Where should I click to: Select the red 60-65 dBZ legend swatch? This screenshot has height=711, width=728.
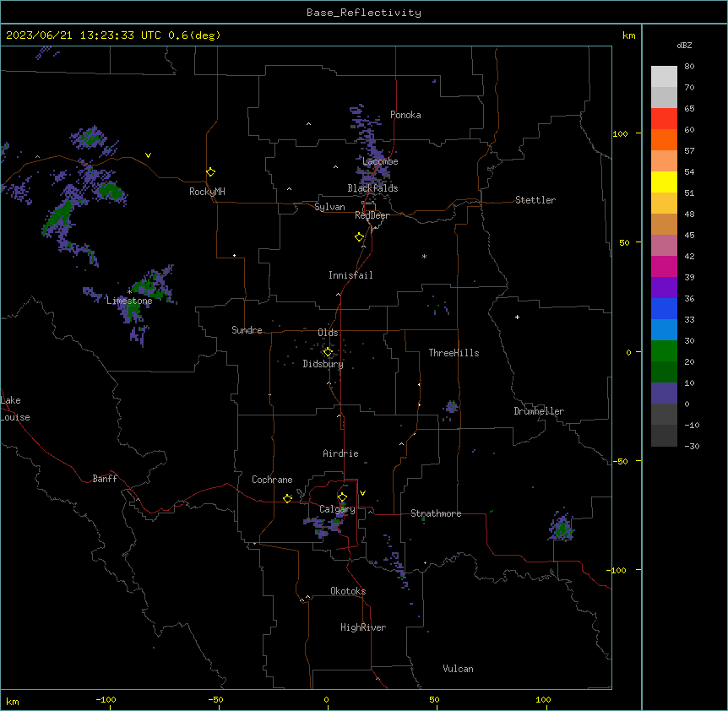[x=664, y=118]
